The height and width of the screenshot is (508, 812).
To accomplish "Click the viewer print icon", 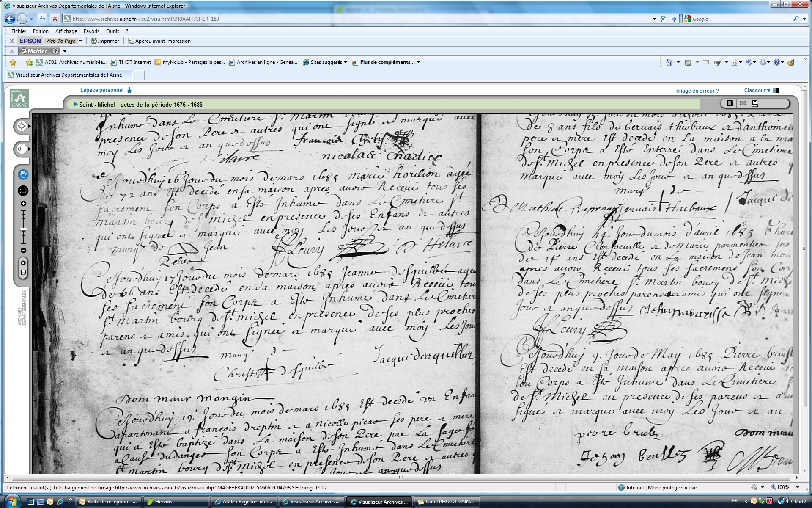I will [754, 103].
